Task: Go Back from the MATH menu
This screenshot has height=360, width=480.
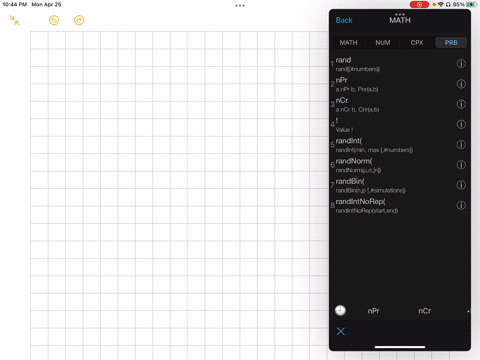Action: point(344,20)
